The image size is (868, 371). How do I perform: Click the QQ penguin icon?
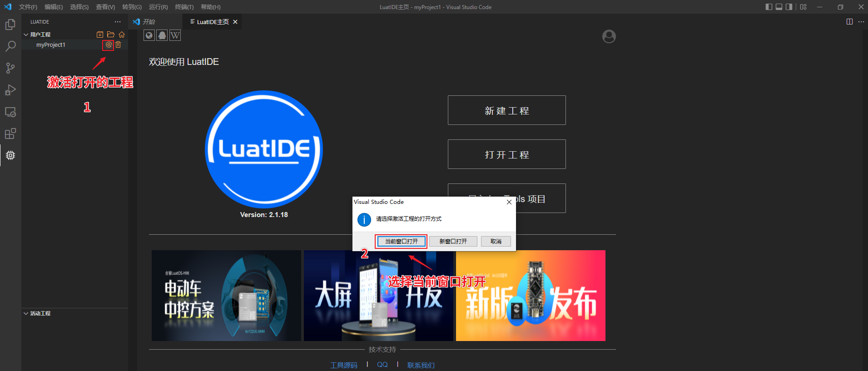[x=162, y=35]
